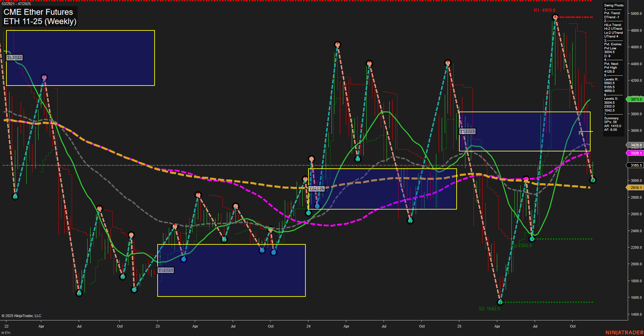Click the Y:2024 chart label marker
Viewport: 644px width, 336px height.
pos(316,189)
